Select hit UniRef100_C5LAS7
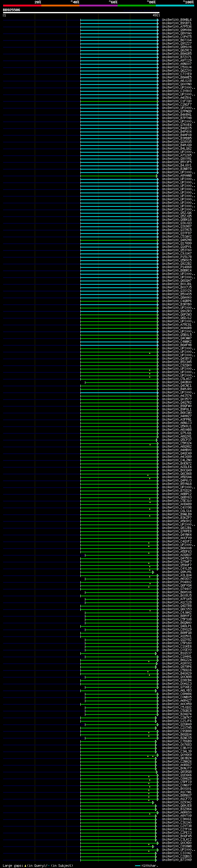 point(176,379)
